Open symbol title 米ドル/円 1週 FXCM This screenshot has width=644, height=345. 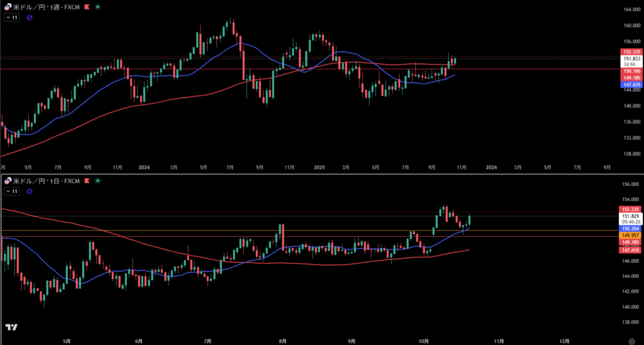tap(47, 6)
